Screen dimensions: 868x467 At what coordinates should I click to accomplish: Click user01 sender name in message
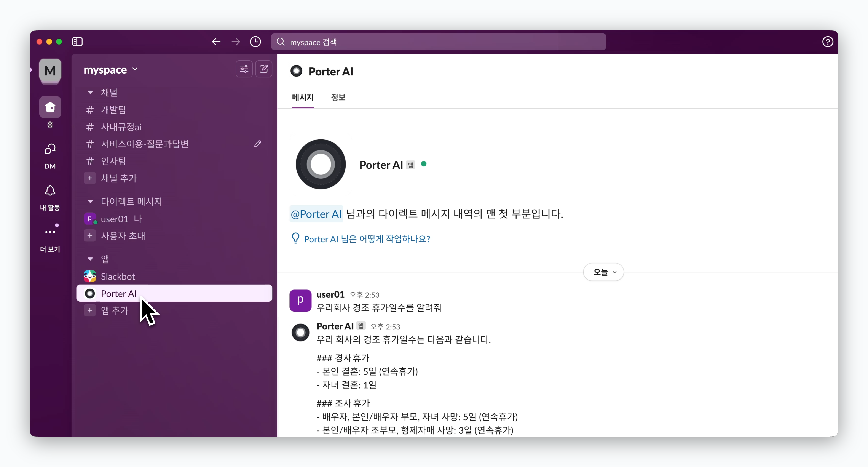click(x=330, y=294)
